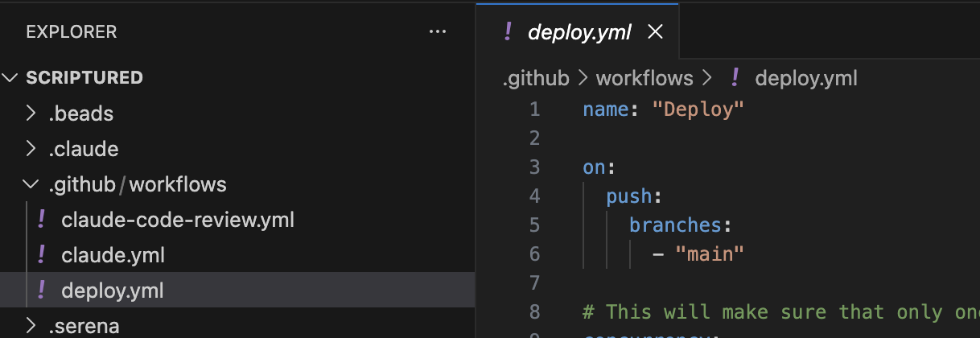The height and width of the screenshot is (338, 980).
Task: Click line number 5 in gutter
Action: pos(535,225)
